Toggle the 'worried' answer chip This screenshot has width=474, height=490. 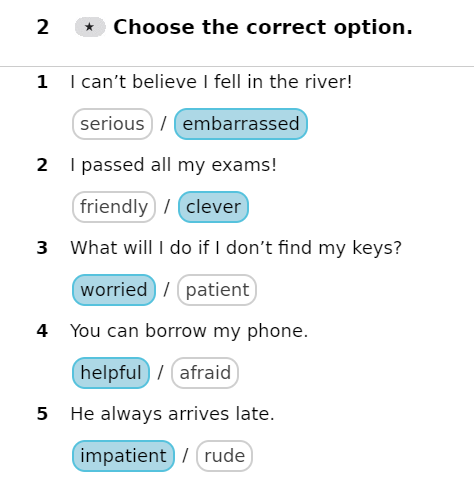[114, 290]
